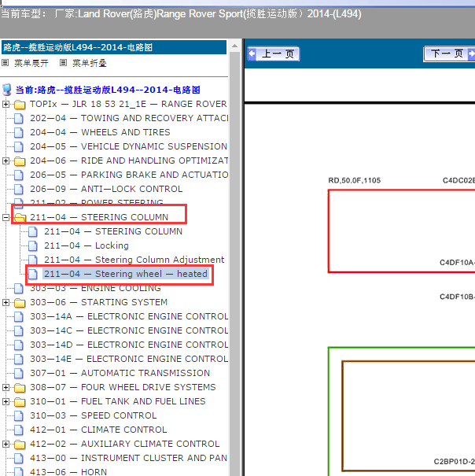Click the icon before 菜单展开
This screenshot has height=476, width=475.
tap(6, 63)
